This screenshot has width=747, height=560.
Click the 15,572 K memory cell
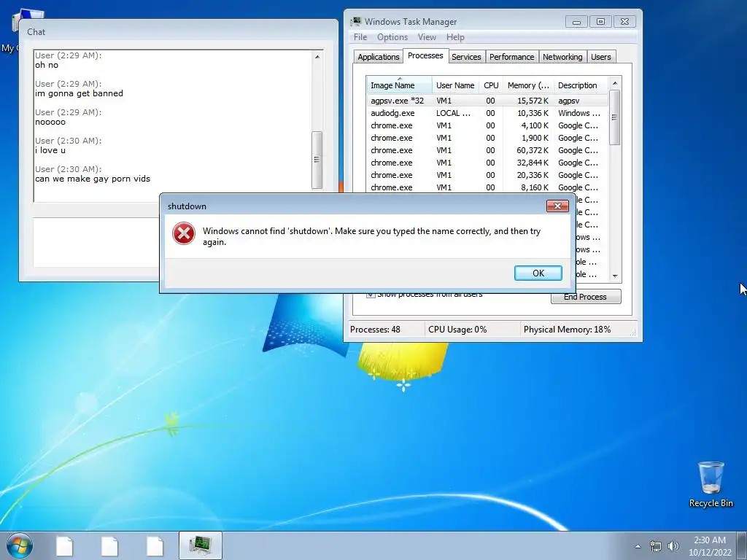click(x=533, y=101)
